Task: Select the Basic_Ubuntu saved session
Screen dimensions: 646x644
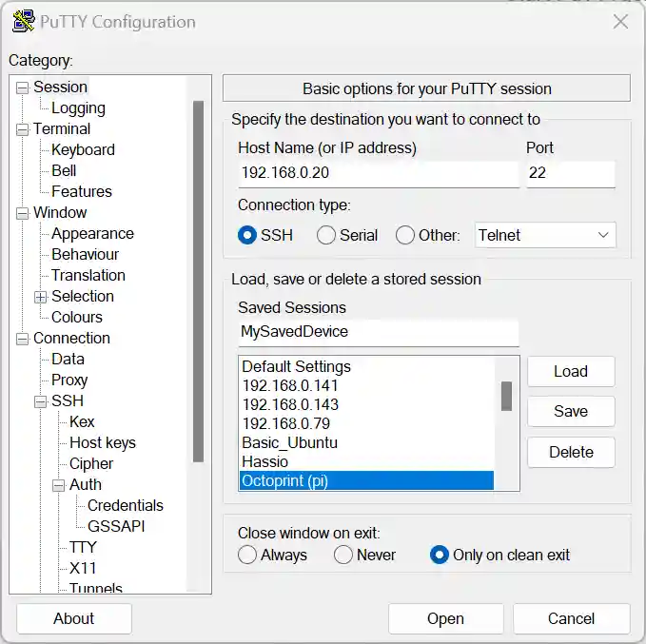Action: point(366,442)
